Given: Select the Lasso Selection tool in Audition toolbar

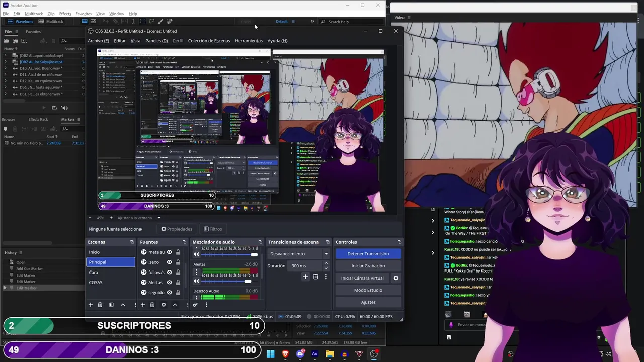Looking at the screenshot, I should click(x=151, y=22).
